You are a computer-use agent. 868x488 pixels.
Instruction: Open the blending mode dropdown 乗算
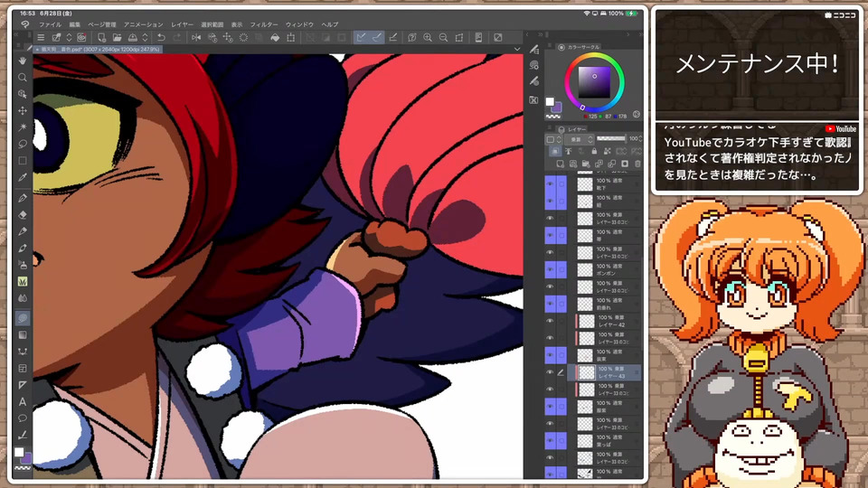tap(581, 139)
